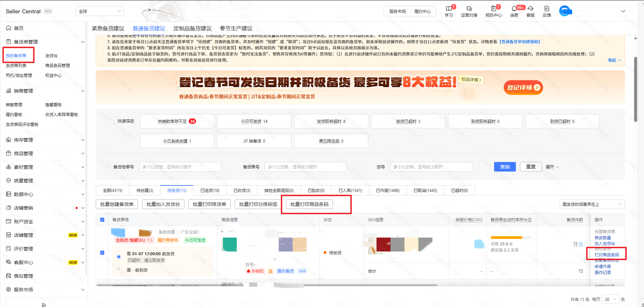Switch to 春节生产建议 tab
The image size is (644, 307).
click(x=236, y=28)
